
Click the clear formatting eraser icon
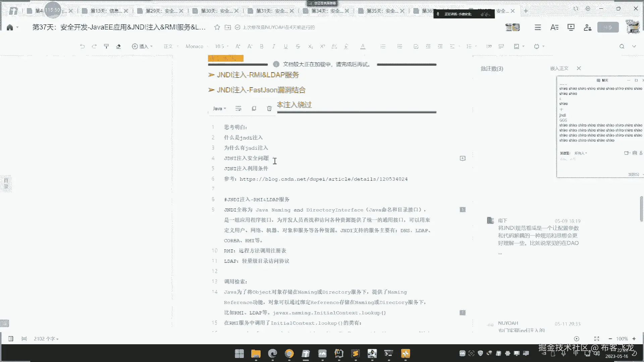click(x=118, y=47)
